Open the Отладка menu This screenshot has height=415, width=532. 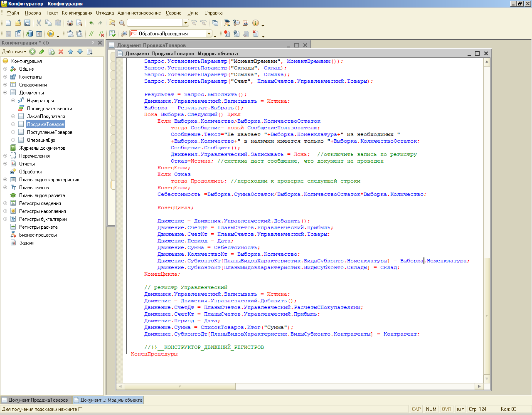tap(105, 13)
